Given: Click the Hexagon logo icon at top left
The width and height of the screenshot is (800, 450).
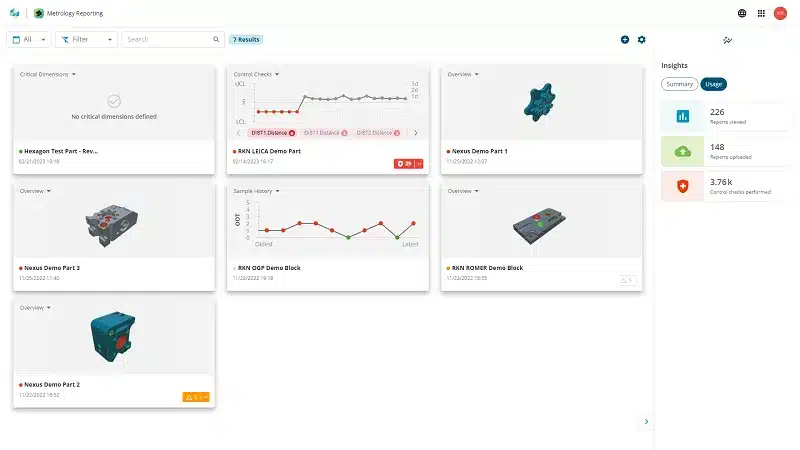Looking at the screenshot, I should coord(14,13).
